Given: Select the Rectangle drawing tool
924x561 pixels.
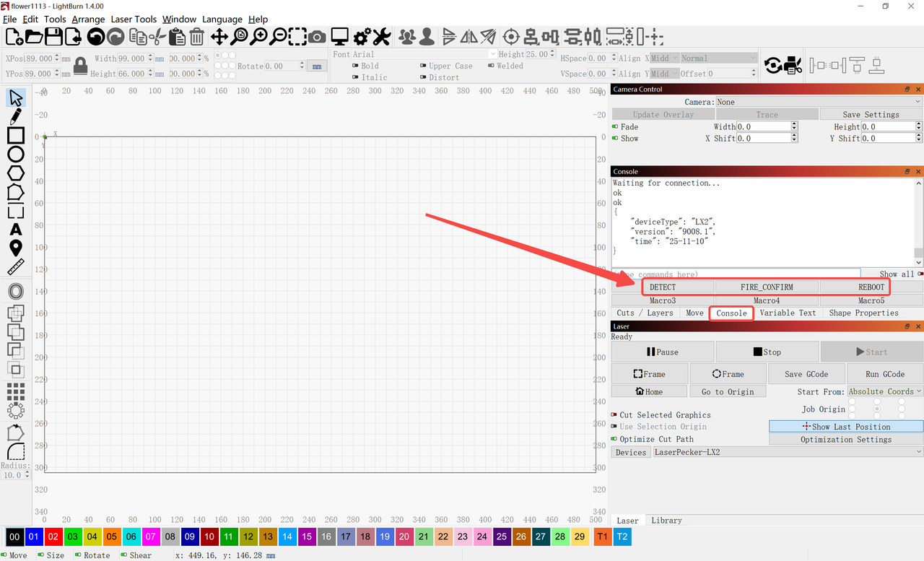Looking at the screenshot, I should pyautogui.click(x=16, y=135).
